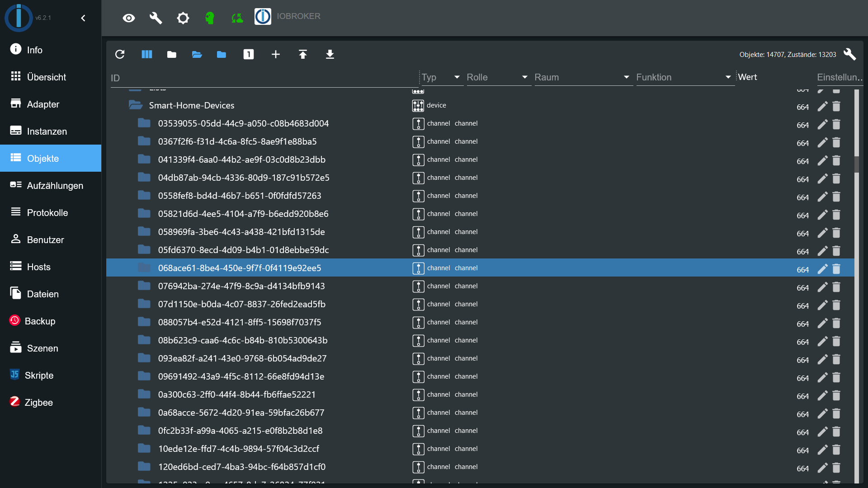Collapse all nodes using closed folder icon
This screenshot has width=868, height=488.
point(172,55)
